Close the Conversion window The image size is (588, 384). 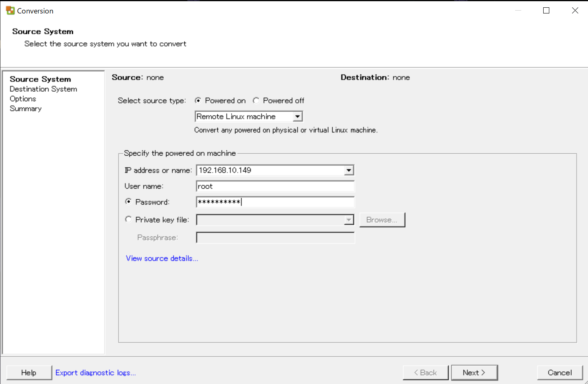click(575, 11)
